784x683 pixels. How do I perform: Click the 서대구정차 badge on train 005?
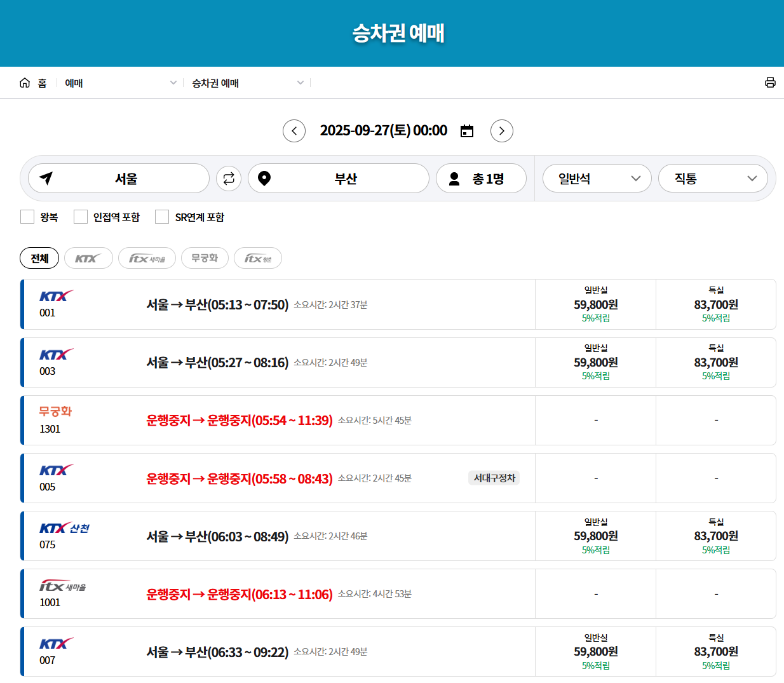tap(494, 478)
